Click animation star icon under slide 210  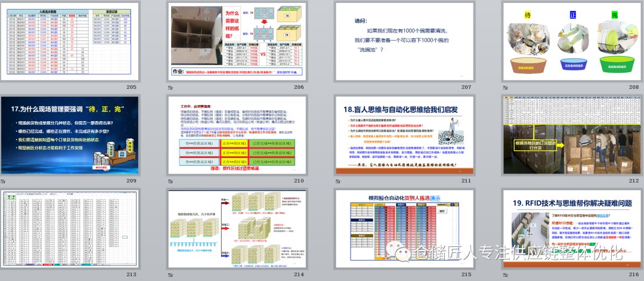click(x=171, y=181)
